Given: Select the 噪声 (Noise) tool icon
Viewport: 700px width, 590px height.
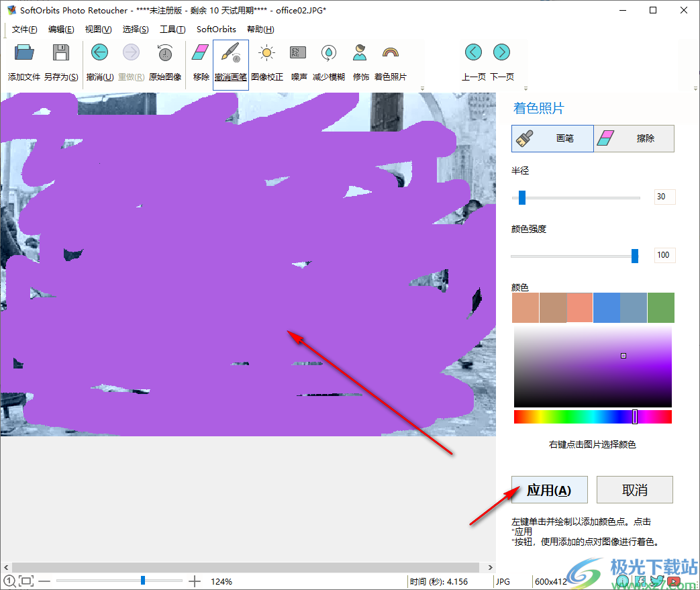Looking at the screenshot, I should 299,53.
